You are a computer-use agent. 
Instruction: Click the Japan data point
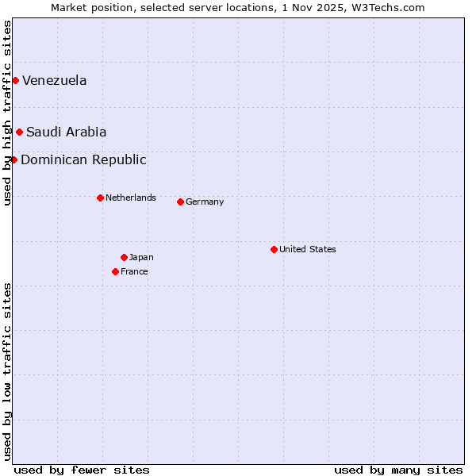click(124, 257)
